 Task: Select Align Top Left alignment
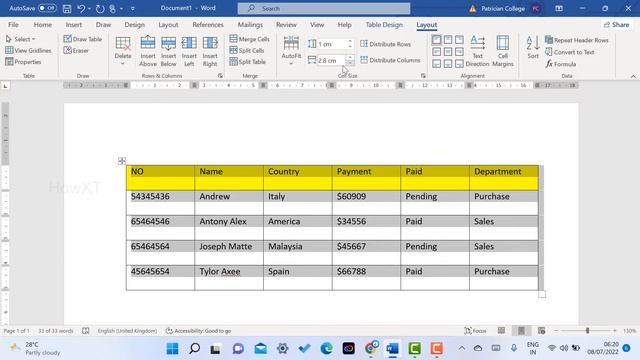pos(436,40)
